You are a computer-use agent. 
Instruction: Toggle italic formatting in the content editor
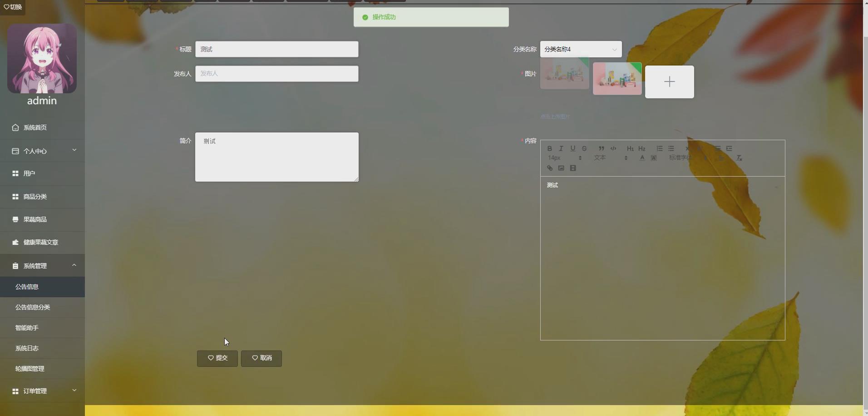pos(561,149)
